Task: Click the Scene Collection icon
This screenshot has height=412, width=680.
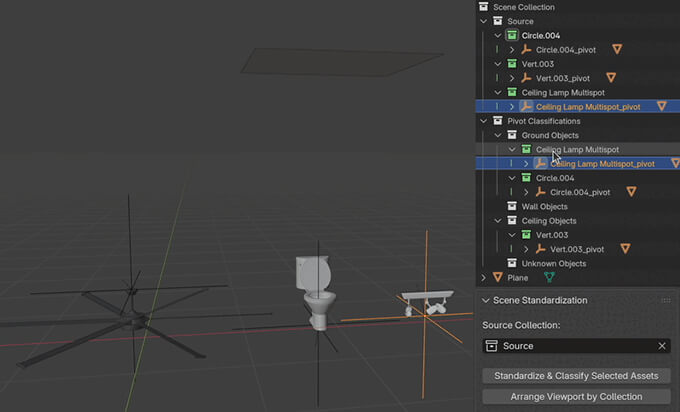Action: coord(485,7)
